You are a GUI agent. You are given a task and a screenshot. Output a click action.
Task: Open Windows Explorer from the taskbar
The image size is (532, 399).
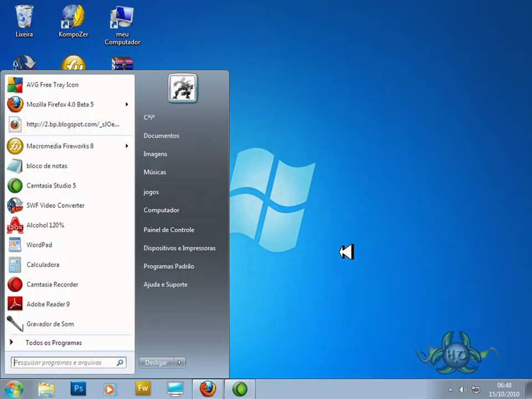46,389
